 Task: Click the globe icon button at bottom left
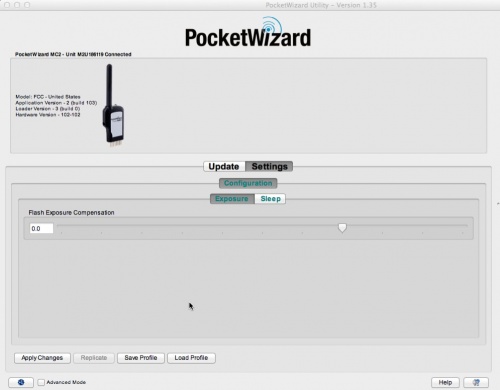tap(21, 382)
